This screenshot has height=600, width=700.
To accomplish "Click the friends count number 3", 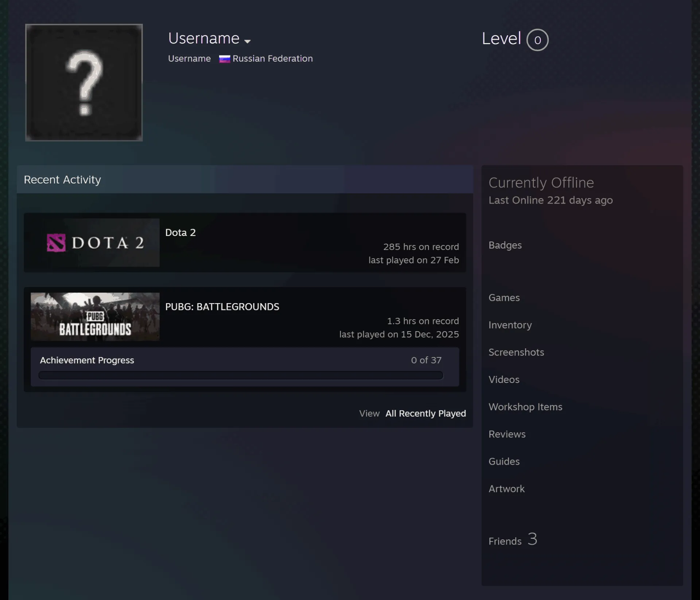I will pyautogui.click(x=532, y=539).
